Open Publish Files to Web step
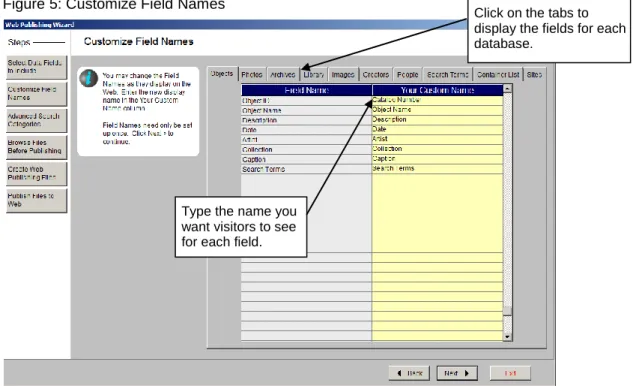 (x=36, y=200)
